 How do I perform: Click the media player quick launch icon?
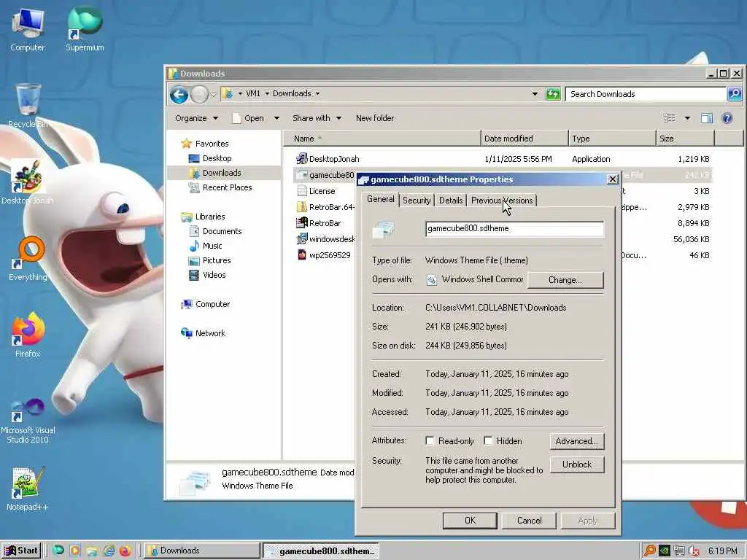coord(75,551)
